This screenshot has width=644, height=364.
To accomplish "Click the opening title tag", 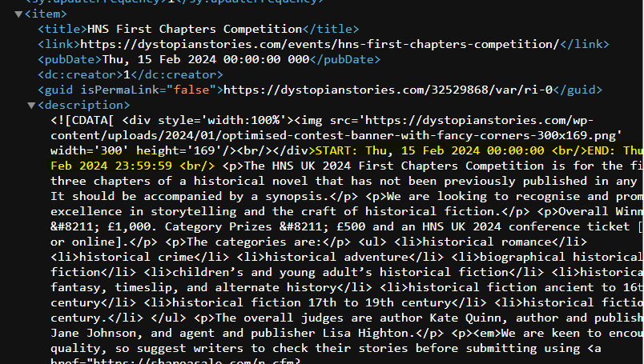I will click(x=62, y=29).
